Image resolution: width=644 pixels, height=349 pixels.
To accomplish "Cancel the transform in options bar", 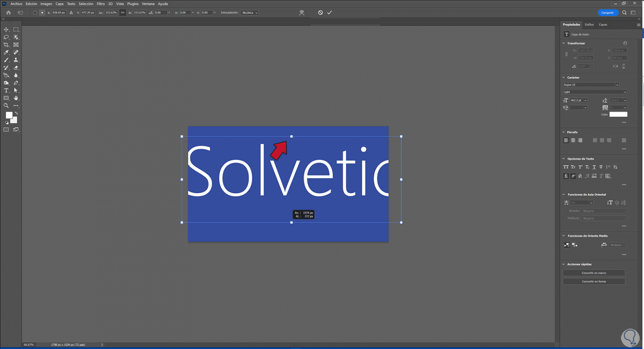I will [x=320, y=12].
